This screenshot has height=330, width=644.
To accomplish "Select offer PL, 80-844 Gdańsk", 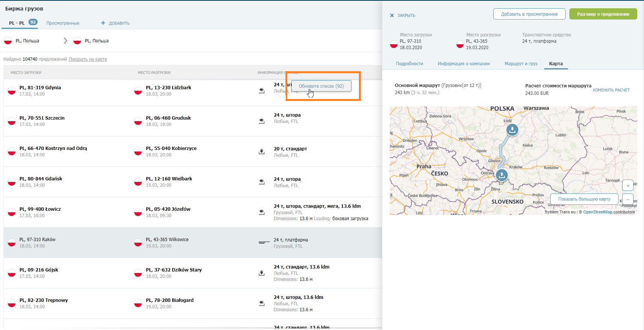I will click(x=41, y=178).
